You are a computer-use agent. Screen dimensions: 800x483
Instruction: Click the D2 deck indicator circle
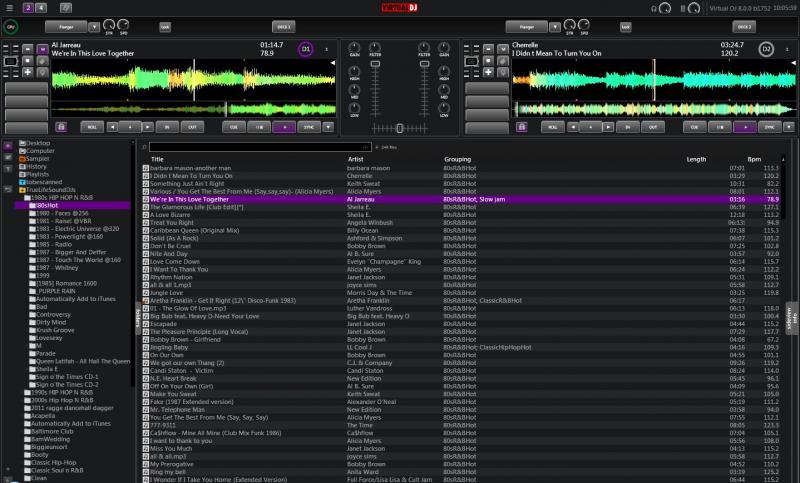click(x=766, y=49)
